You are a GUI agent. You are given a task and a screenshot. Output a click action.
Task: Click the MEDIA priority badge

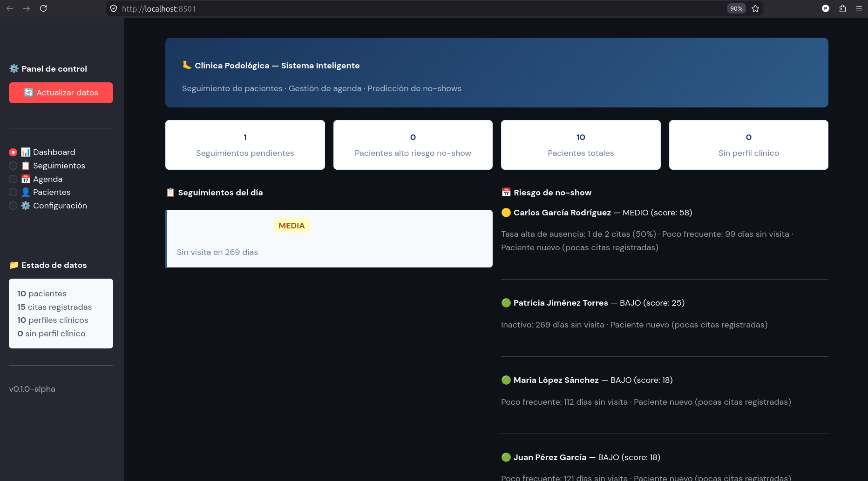tap(292, 226)
